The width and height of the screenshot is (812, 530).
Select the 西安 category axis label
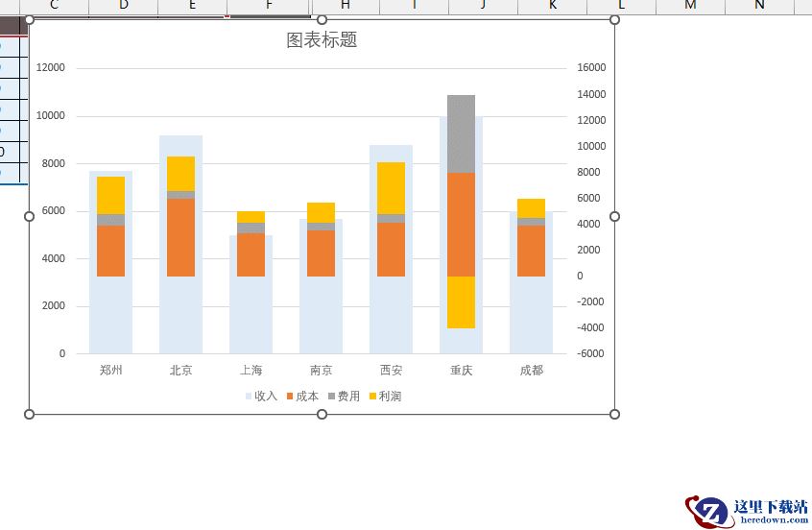(391, 370)
